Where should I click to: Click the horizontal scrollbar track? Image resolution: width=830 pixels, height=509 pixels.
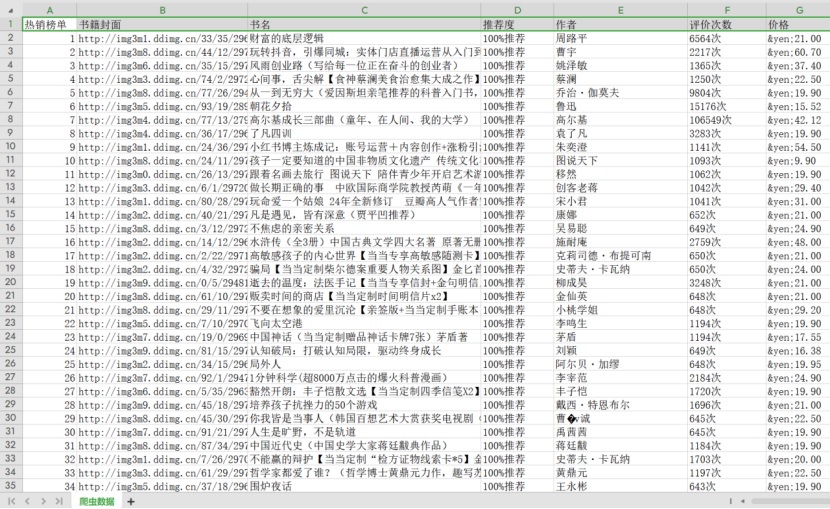coord(790,501)
